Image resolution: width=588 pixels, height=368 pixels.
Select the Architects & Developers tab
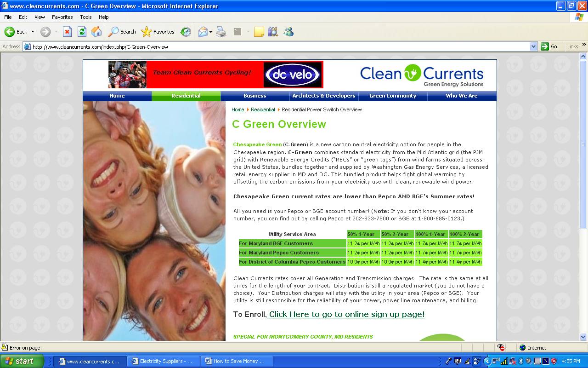tap(324, 96)
